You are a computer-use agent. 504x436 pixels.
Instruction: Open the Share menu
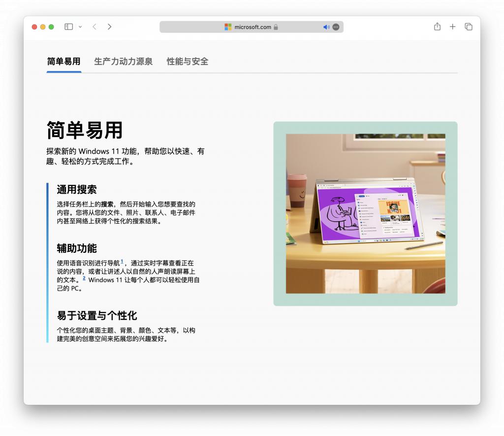tap(437, 27)
